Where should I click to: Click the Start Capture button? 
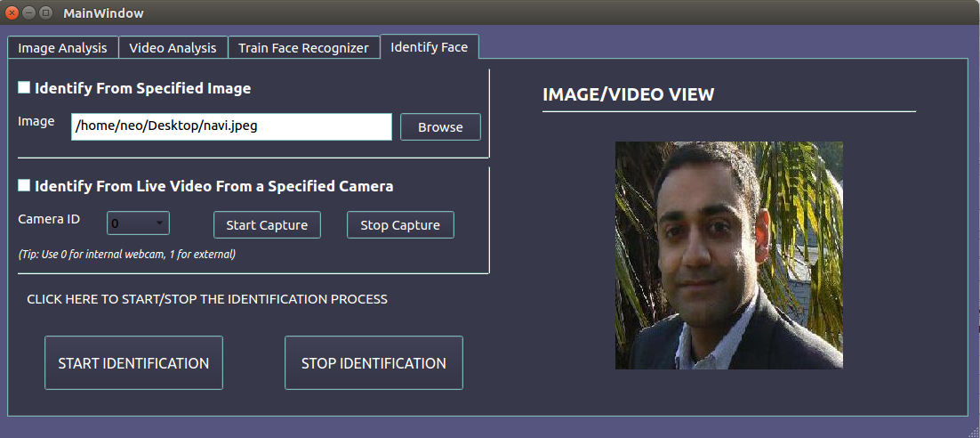pos(267,225)
